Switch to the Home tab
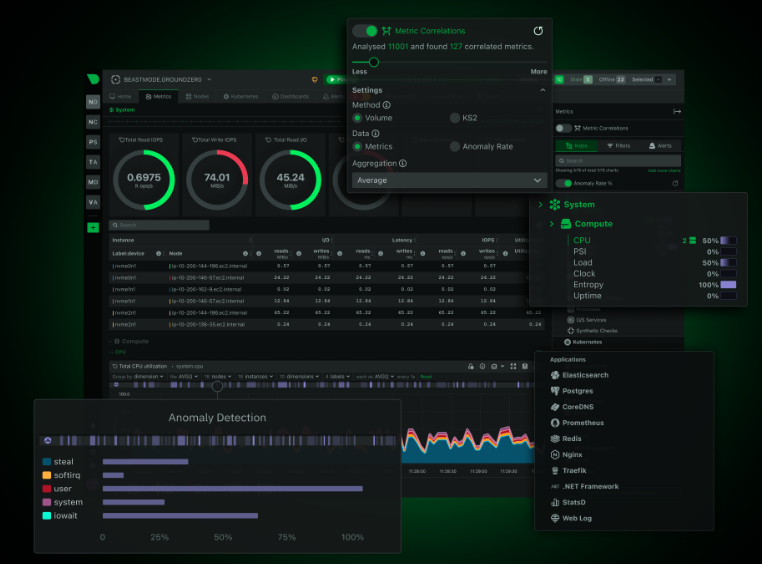This screenshot has height=564, width=762. [x=121, y=97]
